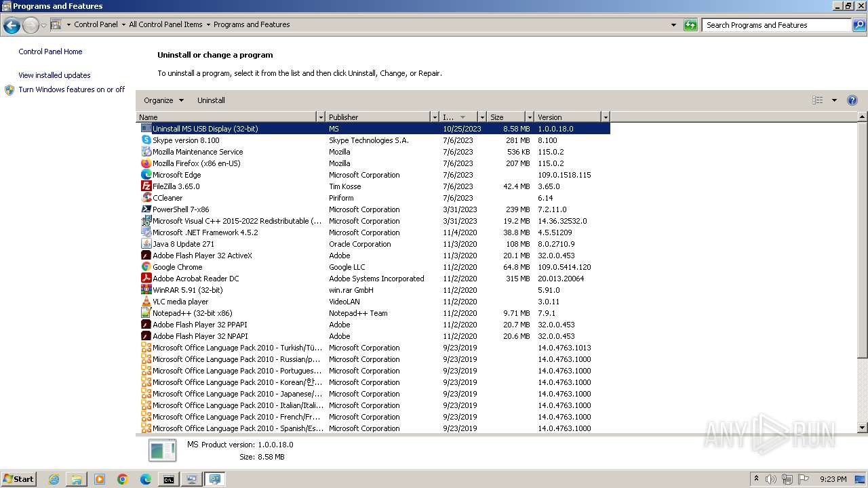
Task: Open Windows Explorer folder from the taskbar
Action: click(x=77, y=479)
